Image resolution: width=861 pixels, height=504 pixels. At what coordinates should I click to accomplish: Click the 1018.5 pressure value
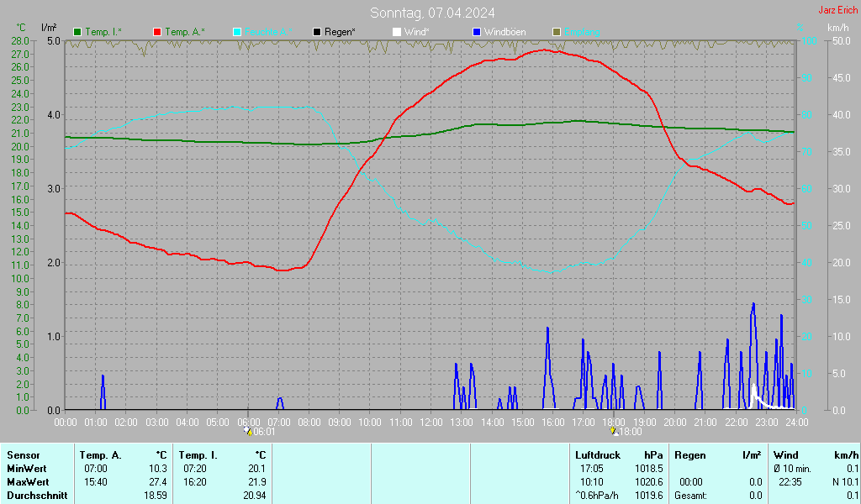click(x=649, y=469)
